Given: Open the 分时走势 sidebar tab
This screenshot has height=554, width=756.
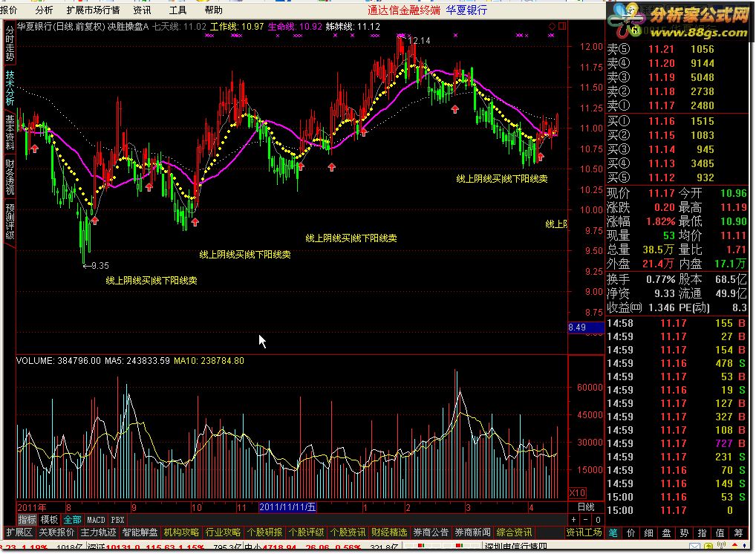Looking at the screenshot, I should (10, 43).
